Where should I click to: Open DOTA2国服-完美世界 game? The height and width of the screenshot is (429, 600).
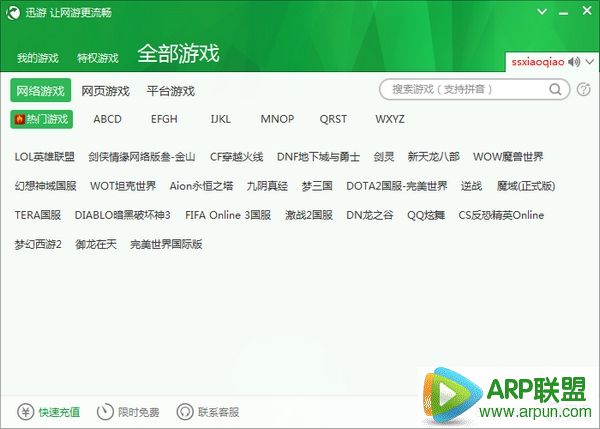397,186
